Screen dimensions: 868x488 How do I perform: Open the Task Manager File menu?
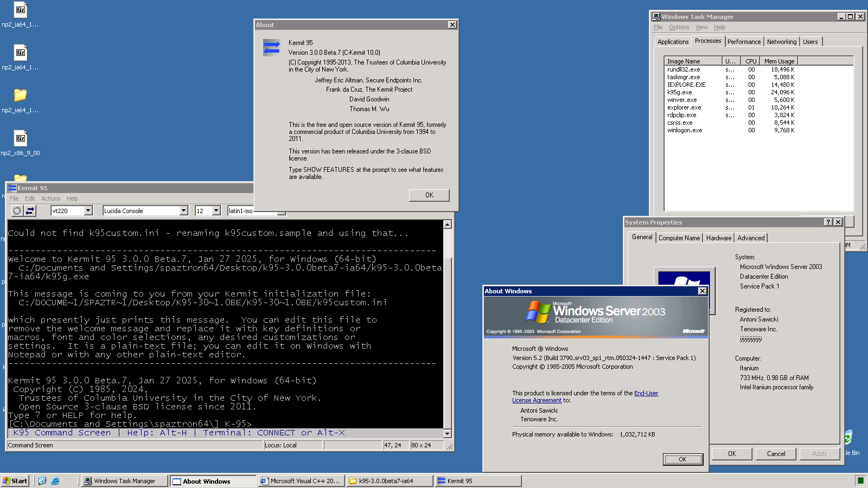(x=658, y=27)
